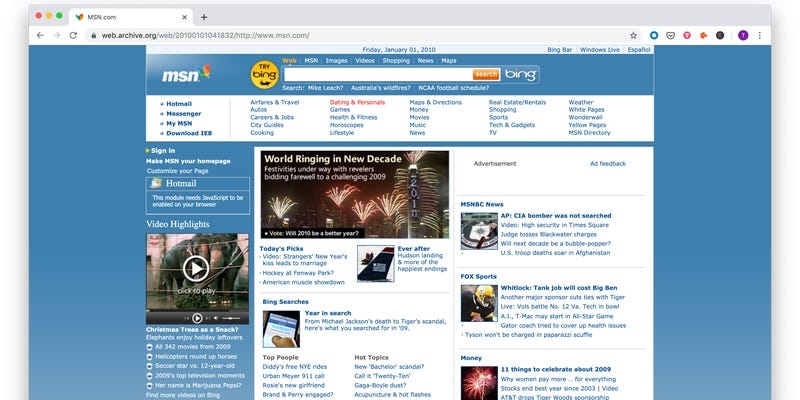800x400 pixels.
Task: Click the red fireworks Money thumbnail
Action: (479, 383)
